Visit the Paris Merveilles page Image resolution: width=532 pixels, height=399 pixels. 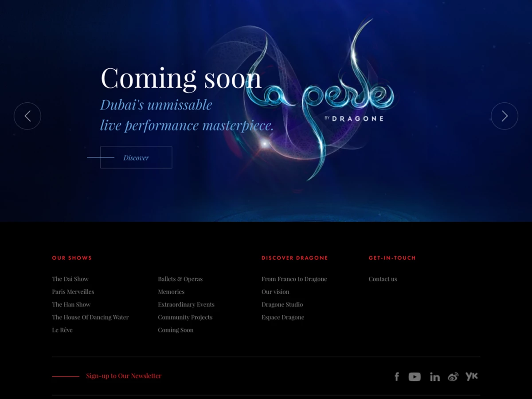click(x=73, y=292)
